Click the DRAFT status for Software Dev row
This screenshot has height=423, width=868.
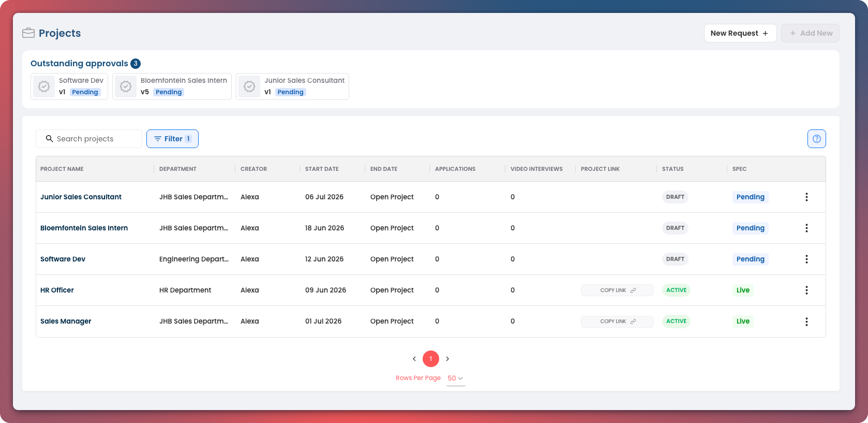(x=675, y=259)
